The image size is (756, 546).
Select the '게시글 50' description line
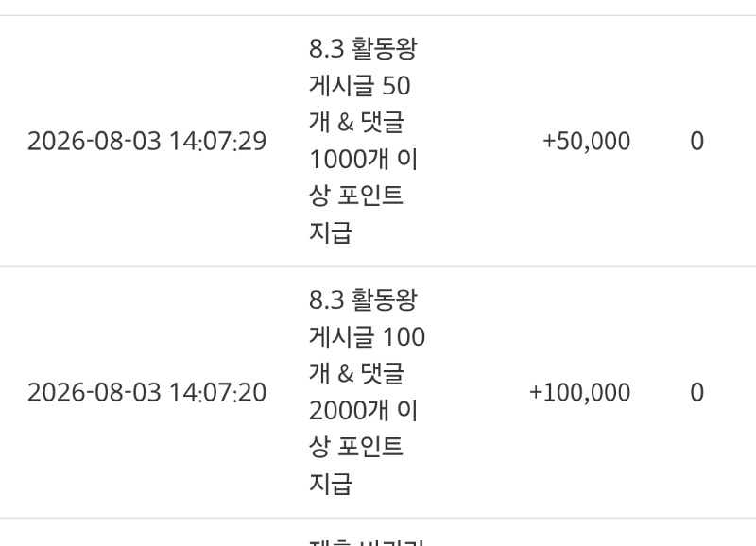tap(360, 86)
